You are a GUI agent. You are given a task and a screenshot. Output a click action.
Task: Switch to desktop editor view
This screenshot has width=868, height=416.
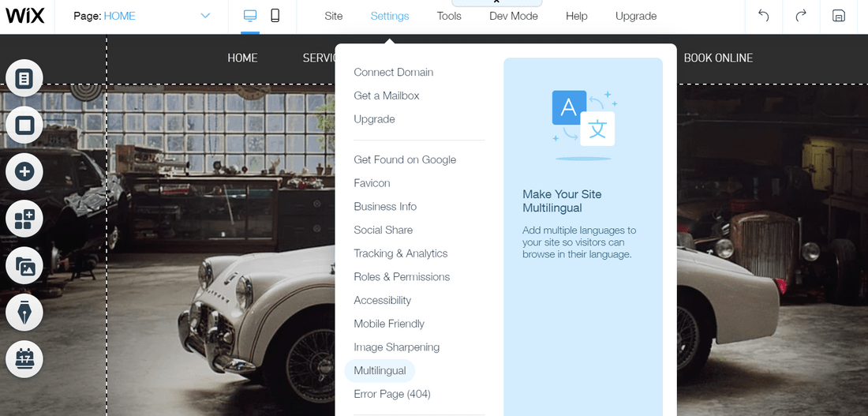(250, 16)
